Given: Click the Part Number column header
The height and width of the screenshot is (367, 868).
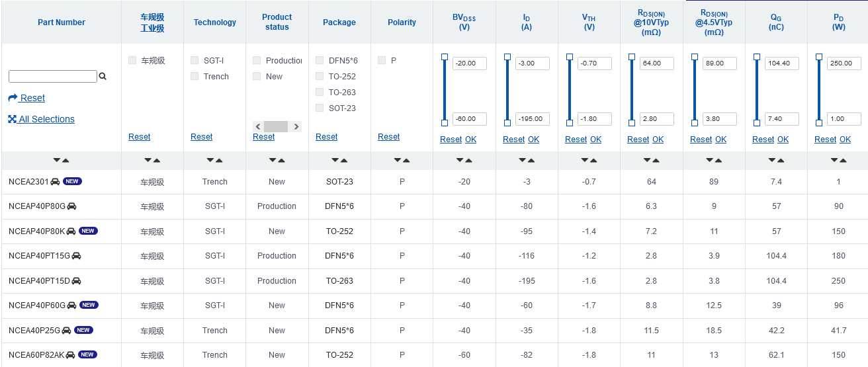Looking at the screenshot, I should [62, 22].
